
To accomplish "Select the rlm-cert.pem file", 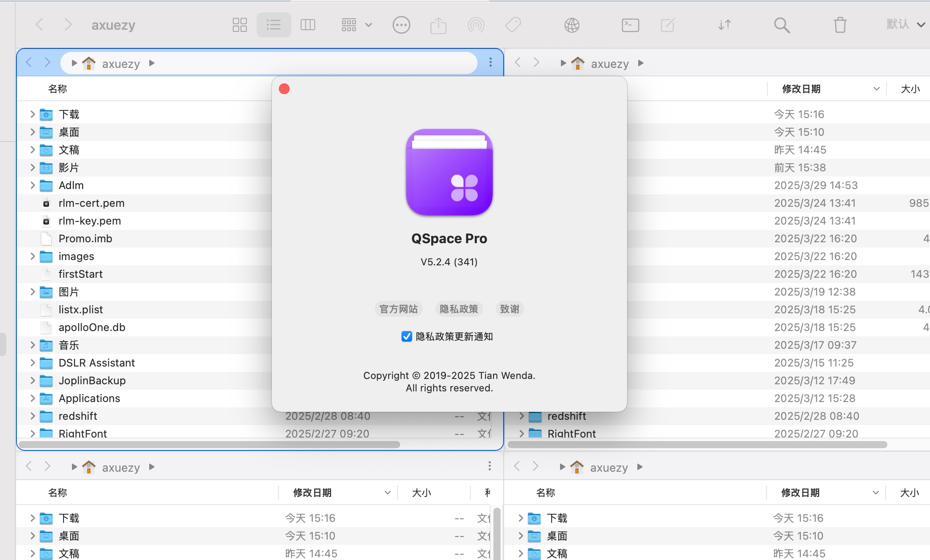I will pos(91,203).
